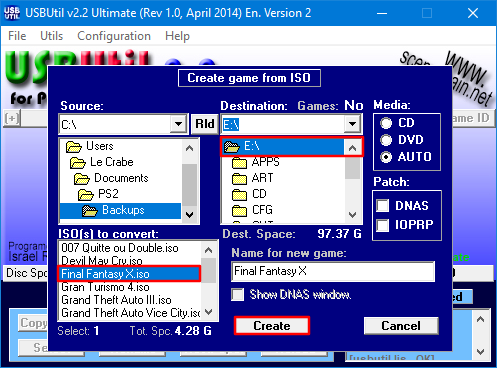Open the Destination drive E:\ dropdown
Image resolution: width=497 pixels, height=368 pixels.
(x=352, y=124)
